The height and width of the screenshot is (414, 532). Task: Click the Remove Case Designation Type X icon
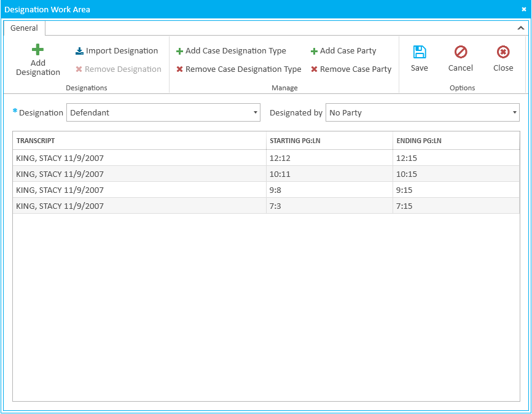179,69
